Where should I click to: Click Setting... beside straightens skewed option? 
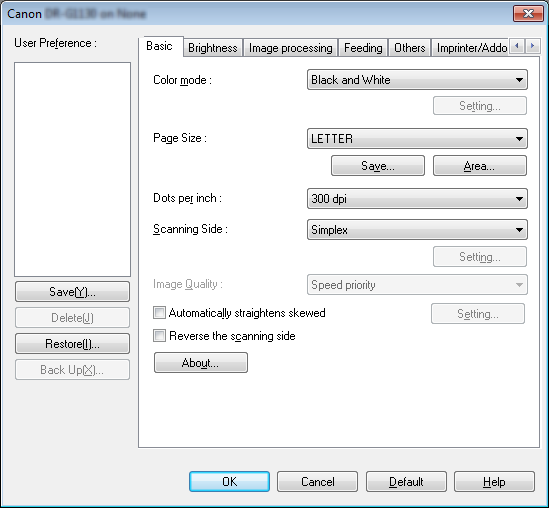coord(478,314)
